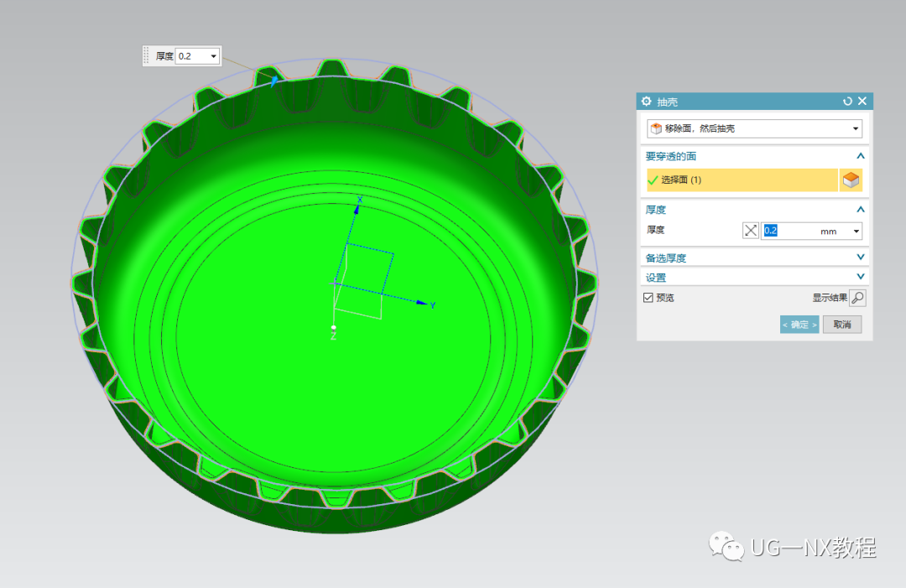Grab the on-screen thickness box handle
The width and height of the screenshot is (906, 588).
pos(146,55)
